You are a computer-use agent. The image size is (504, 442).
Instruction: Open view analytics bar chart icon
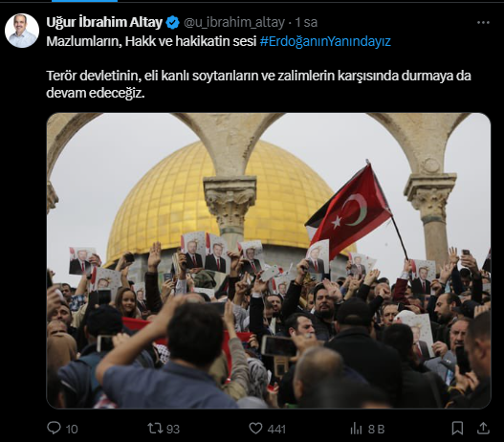tap(356, 429)
